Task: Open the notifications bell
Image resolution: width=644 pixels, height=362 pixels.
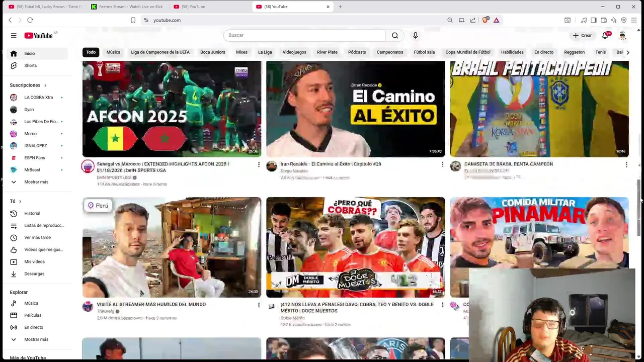Action: pyautogui.click(x=605, y=35)
